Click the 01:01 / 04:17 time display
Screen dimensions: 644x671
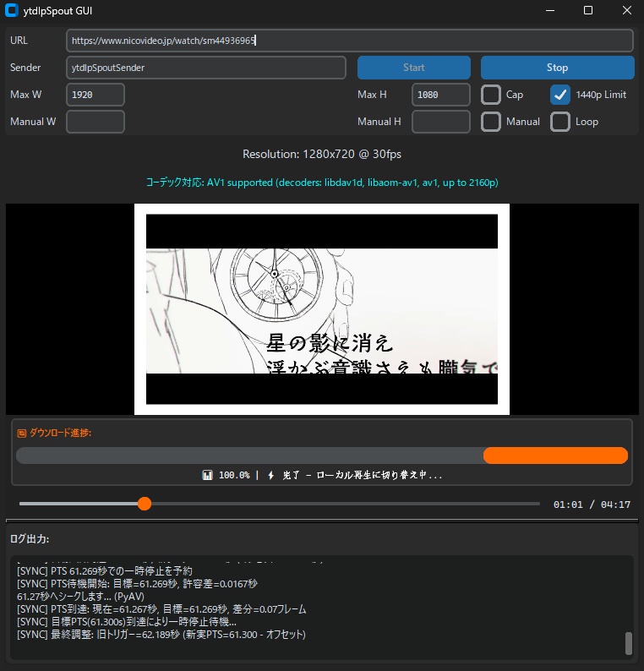click(592, 505)
